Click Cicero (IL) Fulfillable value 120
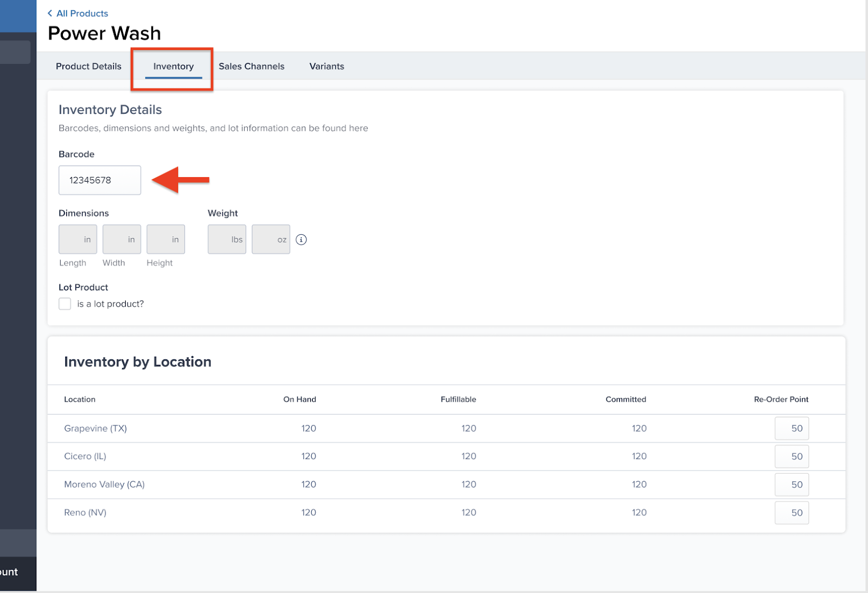The width and height of the screenshot is (868, 593). (x=469, y=456)
